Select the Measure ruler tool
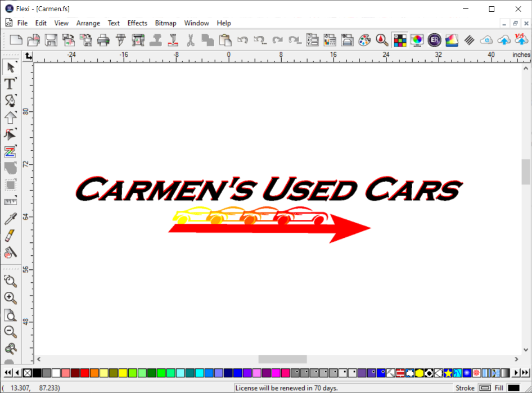The width and height of the screenshot is (532, 393). point(10,201)
